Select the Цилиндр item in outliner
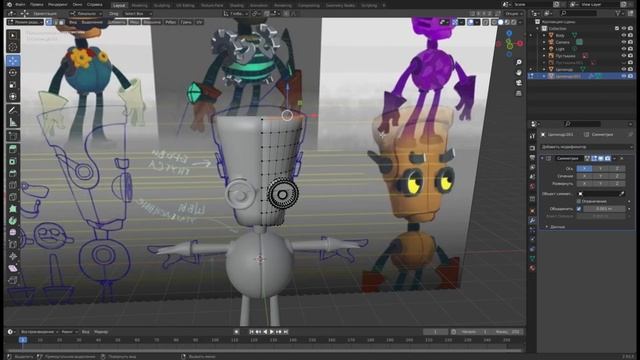This screenshot has width=640, height=360. (x=564, y=69)
